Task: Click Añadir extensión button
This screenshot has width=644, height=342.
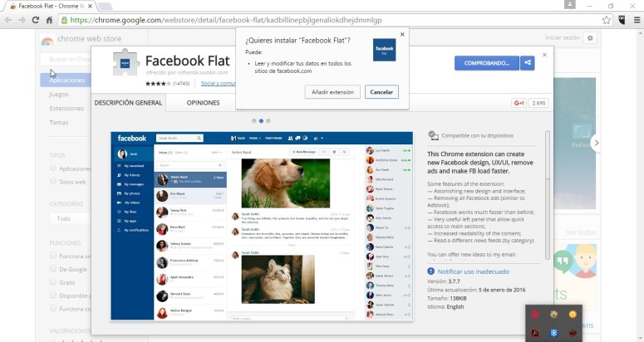Action: click(332, 92)
